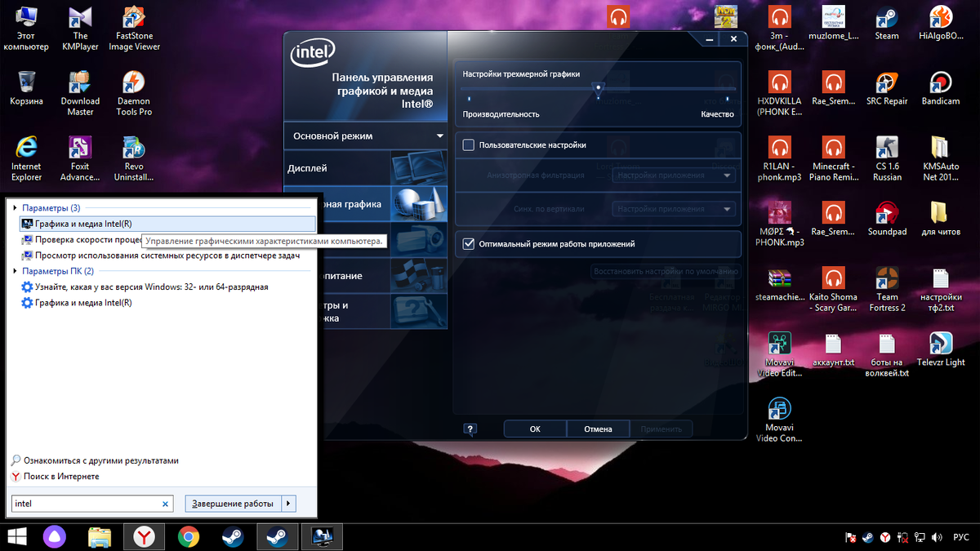Click the search field containing intel
The width and height of the screenshot is (980, 551).
tap(87, 504)
